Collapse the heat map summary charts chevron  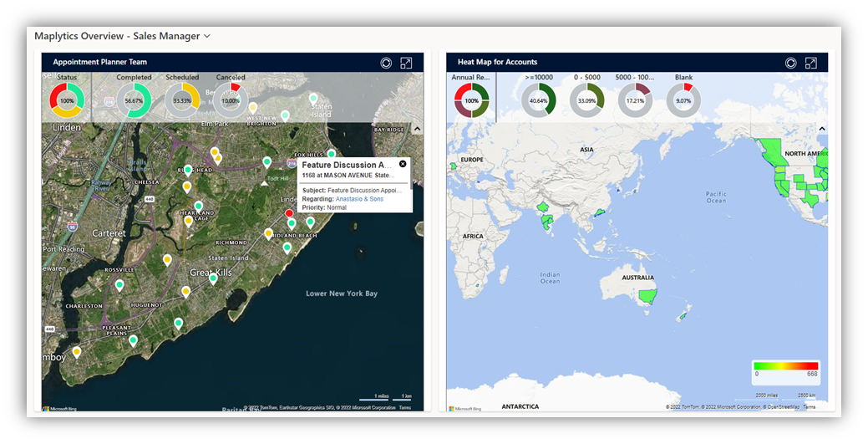822,129
